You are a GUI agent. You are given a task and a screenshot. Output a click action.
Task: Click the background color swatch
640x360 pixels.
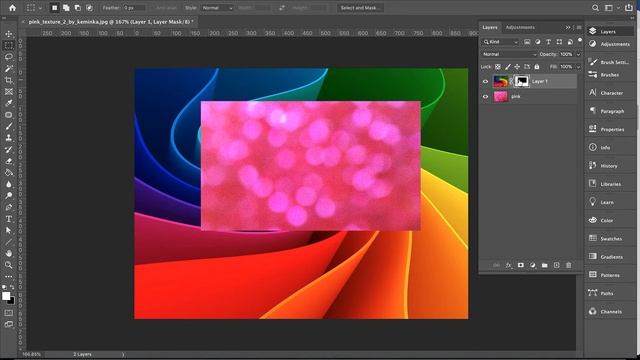12,301
